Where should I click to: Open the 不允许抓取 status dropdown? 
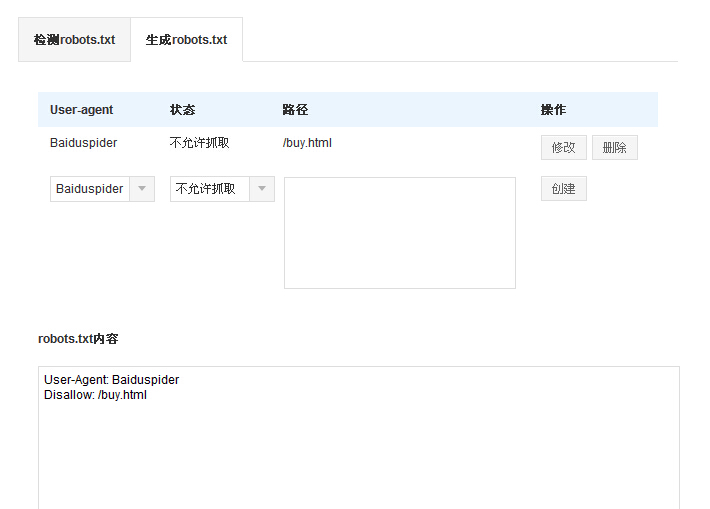[222, 189]
